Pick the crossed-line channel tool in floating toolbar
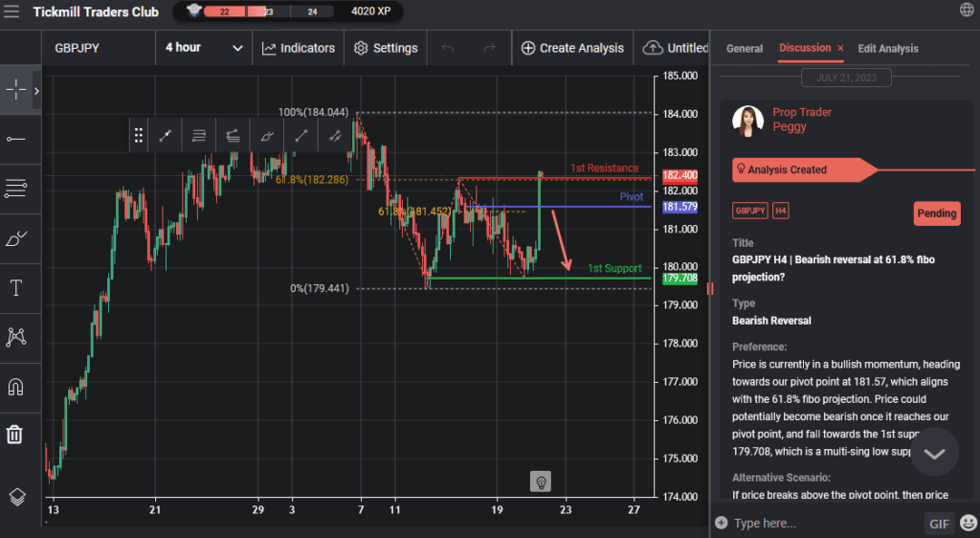 [x=335, y=135]
